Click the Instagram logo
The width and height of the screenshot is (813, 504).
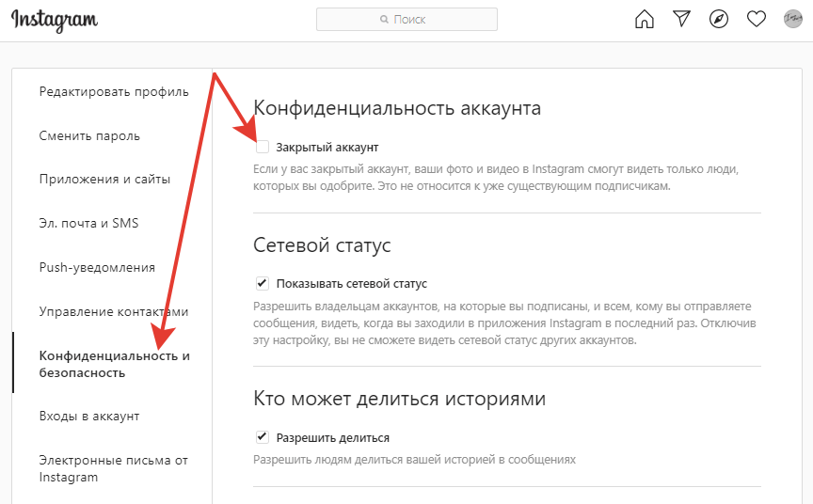[x=55, y=21]
